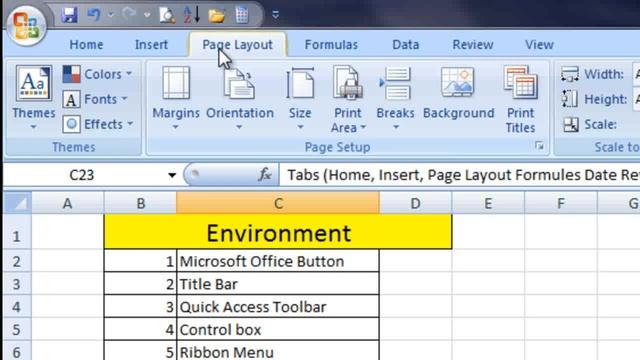The height and width of the screenshot is (360, 640).
Task: Click Print Titles button
Action: point(520,100)
